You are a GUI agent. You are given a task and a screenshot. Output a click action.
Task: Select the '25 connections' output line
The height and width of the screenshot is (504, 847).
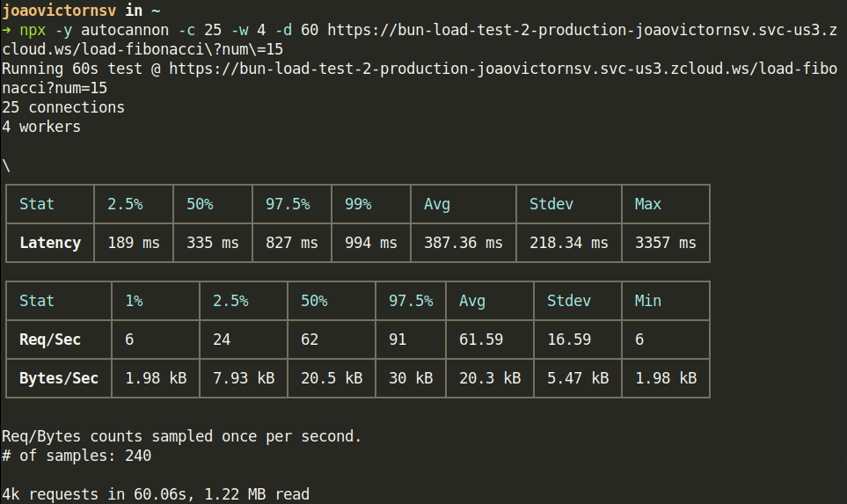click(63, 107)
